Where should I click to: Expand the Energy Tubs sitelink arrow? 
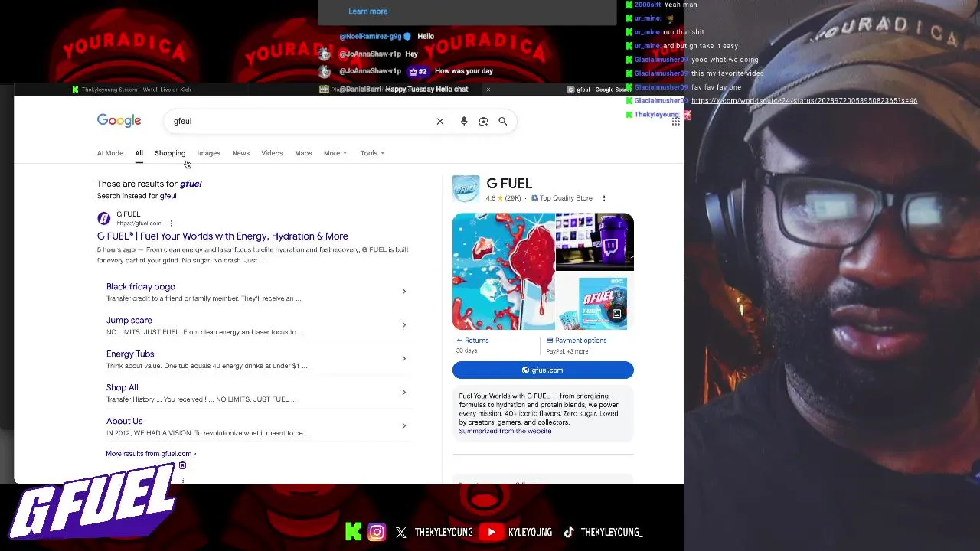click(404, 359)
